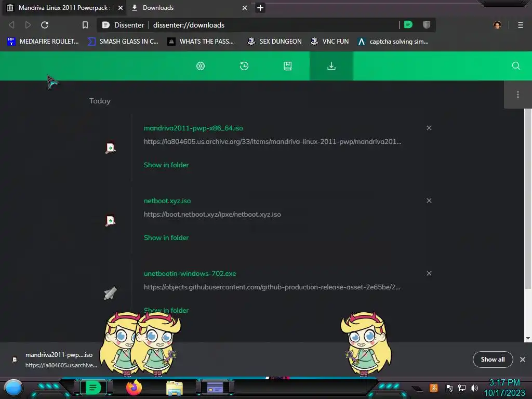
Task: Open unetbootin-windows-702.exe file link
Action: pyautogui.click(x=190, y=273)
